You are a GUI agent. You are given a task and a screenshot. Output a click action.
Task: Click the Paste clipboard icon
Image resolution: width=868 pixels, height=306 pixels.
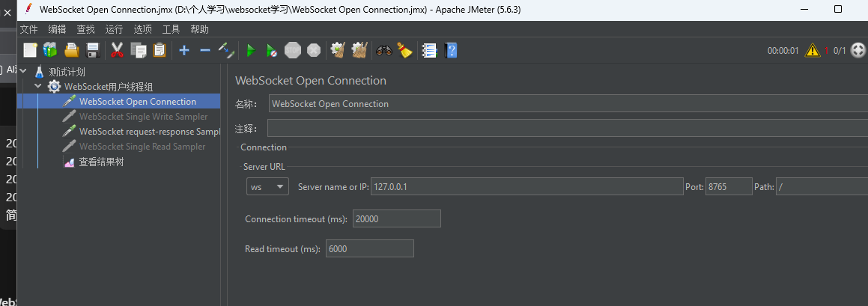[160, 50]
